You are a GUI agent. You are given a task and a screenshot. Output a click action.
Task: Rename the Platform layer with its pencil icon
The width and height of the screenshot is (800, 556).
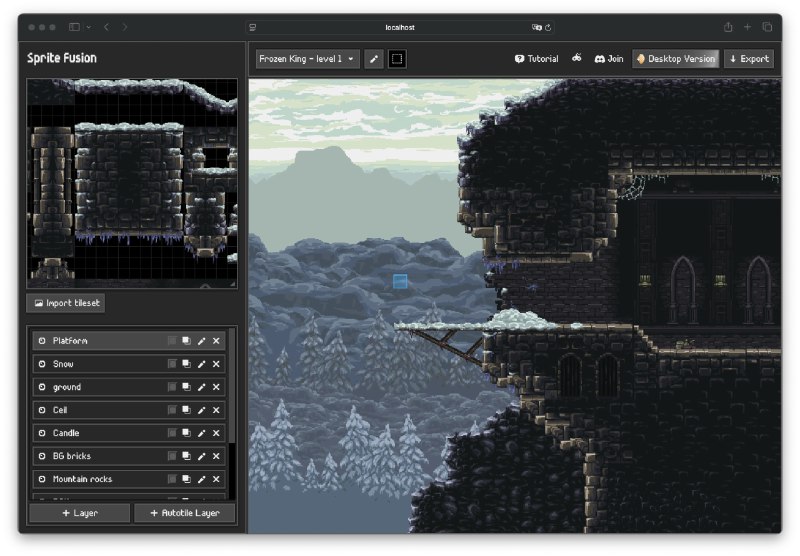pos(201,341)
